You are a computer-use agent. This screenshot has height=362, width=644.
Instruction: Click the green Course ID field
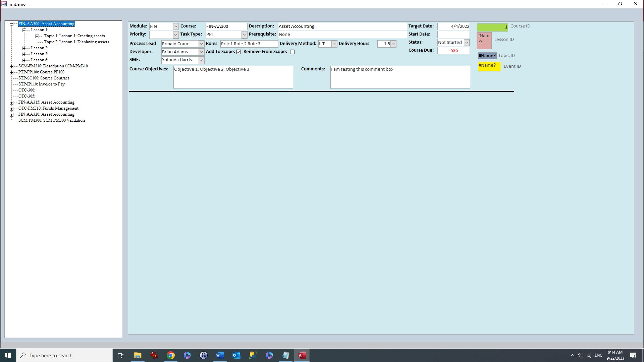(492, 27)
